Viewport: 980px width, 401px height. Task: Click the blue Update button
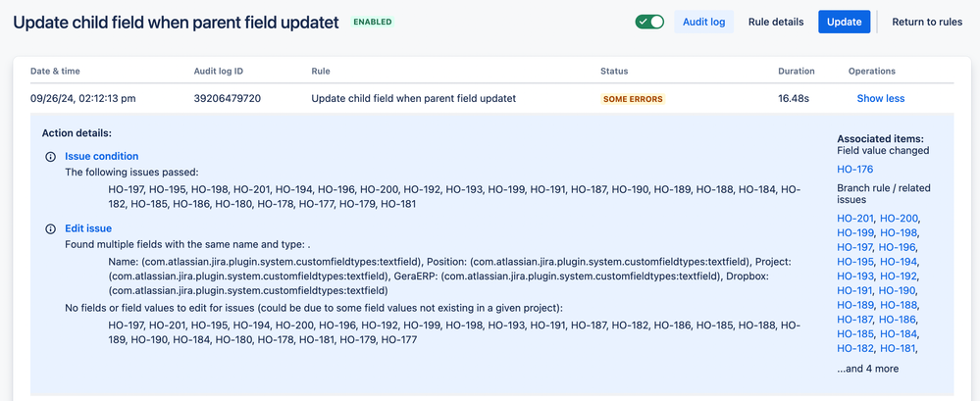pyautogui.click(x=844, y=22)
